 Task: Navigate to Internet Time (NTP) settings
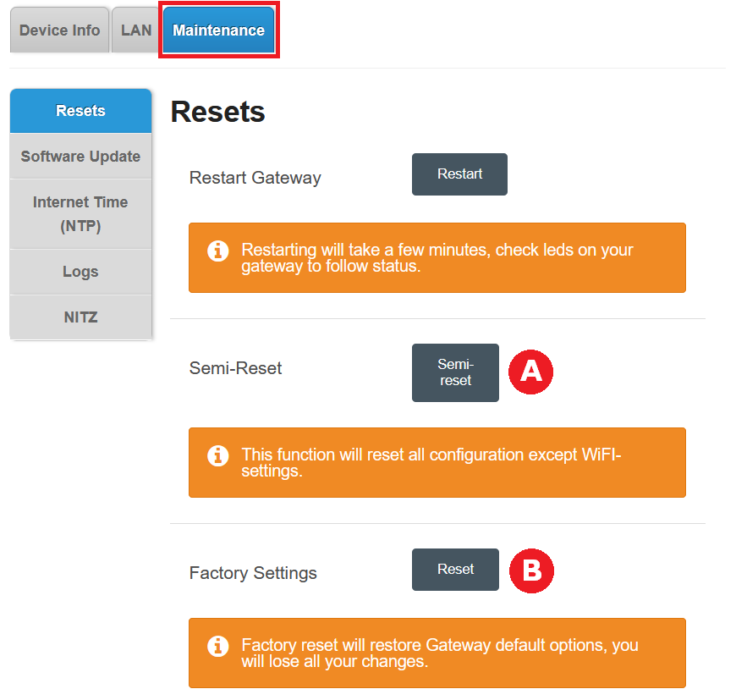80,213
